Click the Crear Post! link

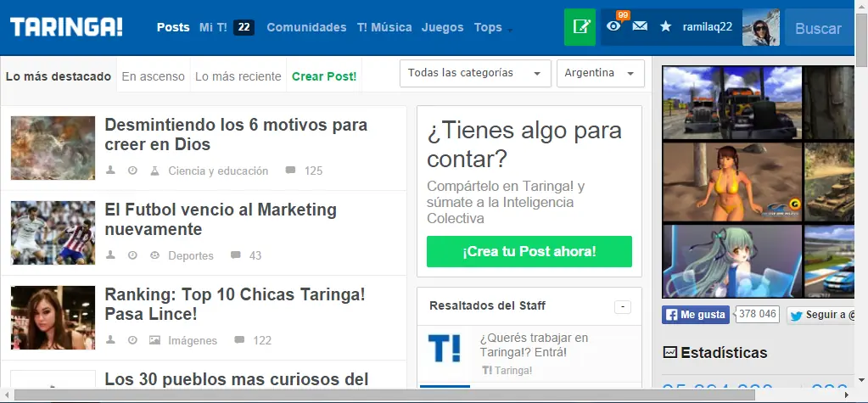point(324,76)
